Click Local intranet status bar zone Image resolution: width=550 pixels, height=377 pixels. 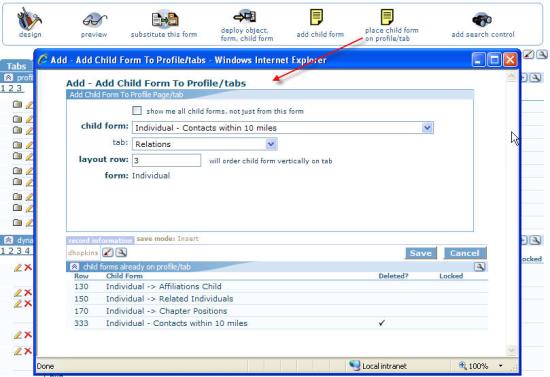378,366
